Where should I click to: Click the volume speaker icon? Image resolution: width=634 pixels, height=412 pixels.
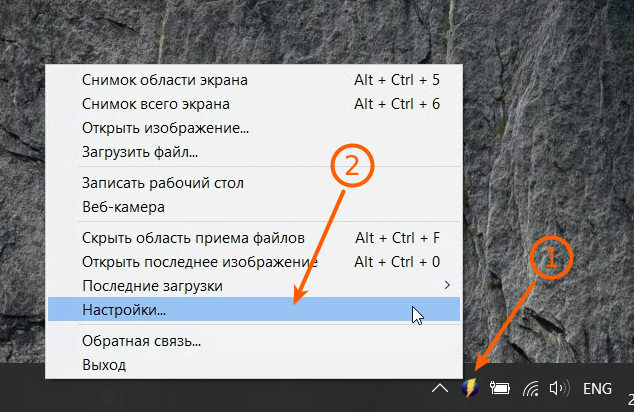[559, 388]
